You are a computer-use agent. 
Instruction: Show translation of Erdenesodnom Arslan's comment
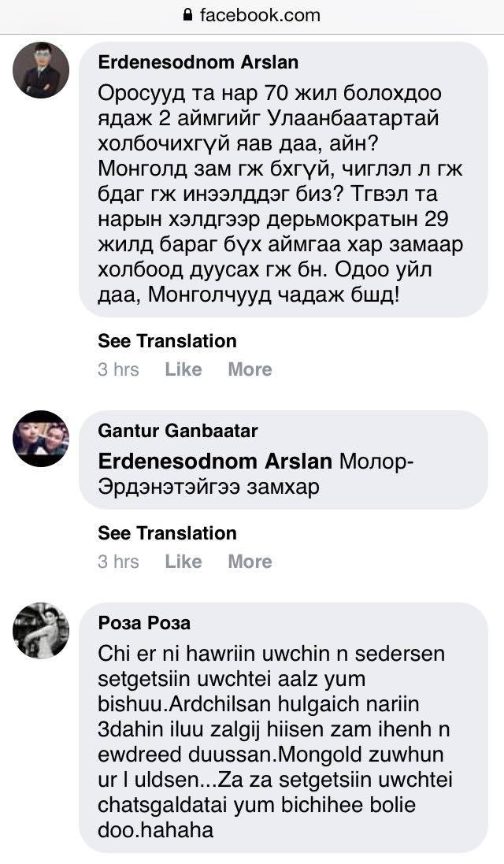[167, 341]
